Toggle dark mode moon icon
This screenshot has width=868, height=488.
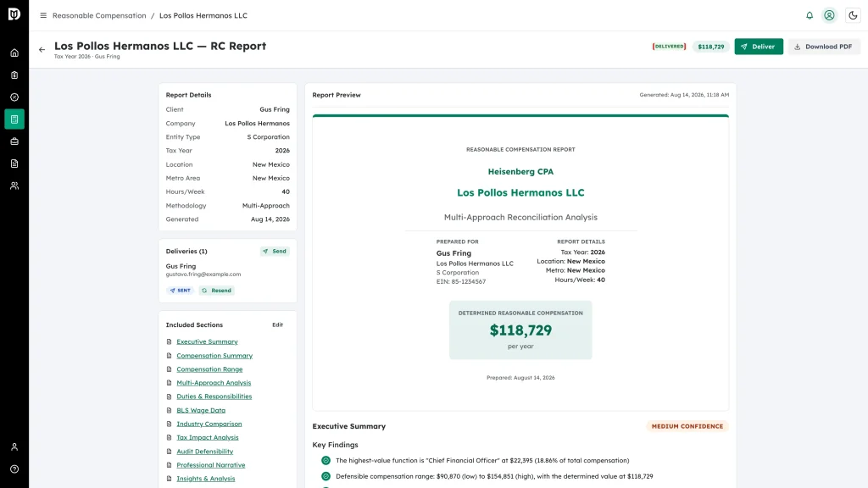coord(853,15)
